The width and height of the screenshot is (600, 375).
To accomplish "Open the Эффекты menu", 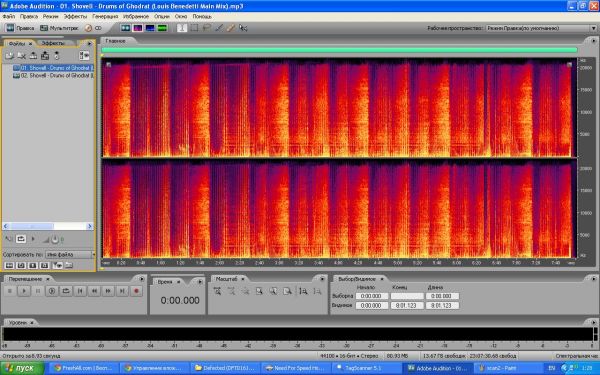I will click(75, 16).
